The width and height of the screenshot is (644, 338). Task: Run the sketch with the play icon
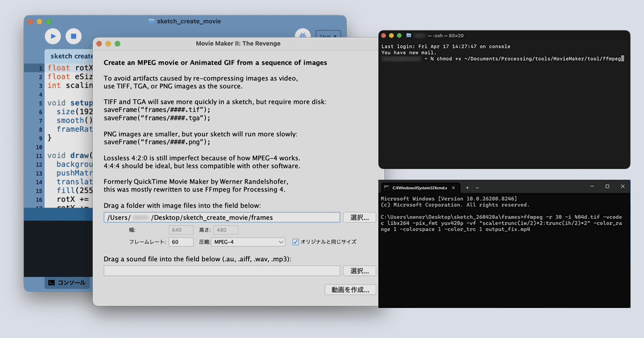[x=53, y=36]
